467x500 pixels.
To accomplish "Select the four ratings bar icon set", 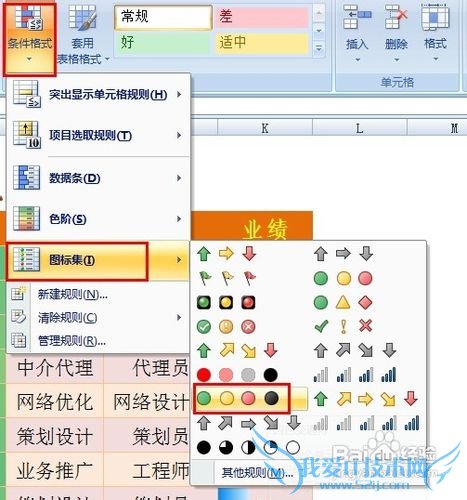I will 355,375.
